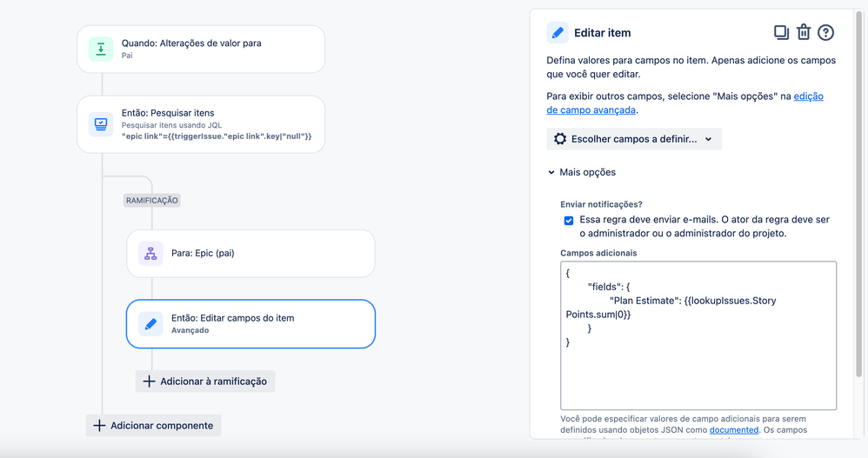The image size is (868, 458).
Task: Delete component with trash icon
Action: click(804, 33)
